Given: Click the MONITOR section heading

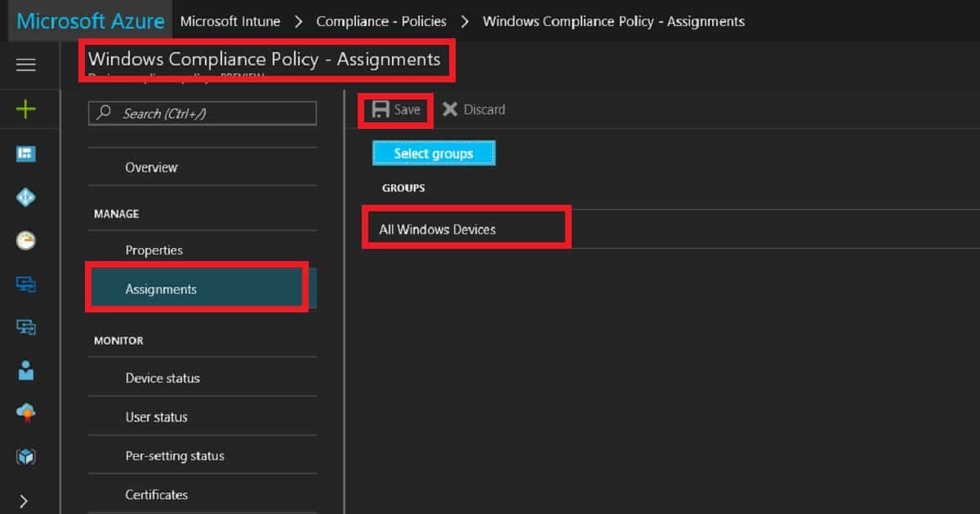Looking at the screenshot, I should (118, 341).
